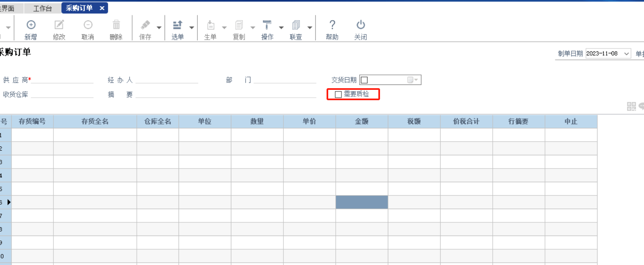
Task: Open dropdown arrow beside 联查
Action: pyautogui.click(x=310, y=28)
